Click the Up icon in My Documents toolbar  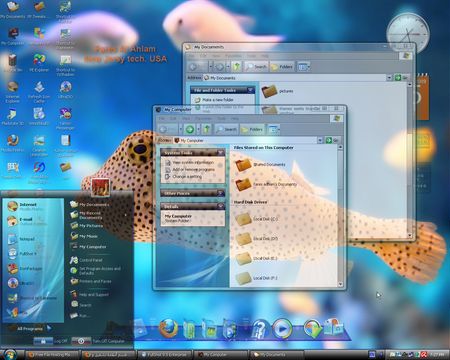click(237, 67)
